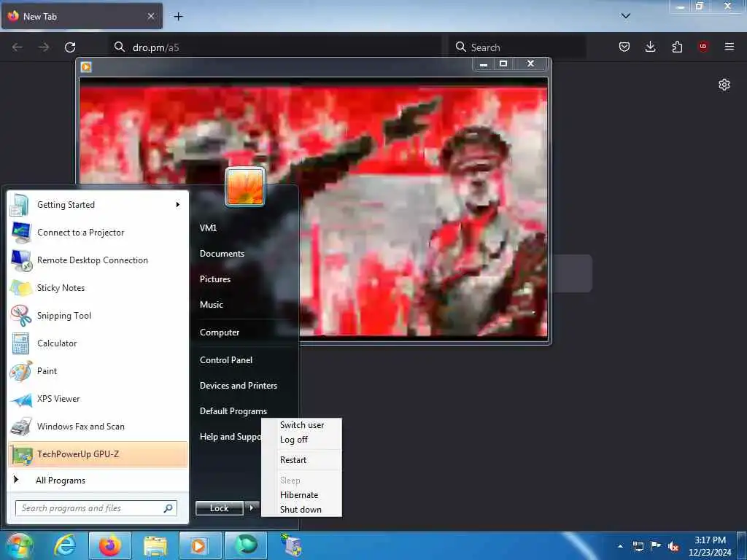Open Computer from Start menu
This screenshot has height=560, width=747.
(219, 332)
